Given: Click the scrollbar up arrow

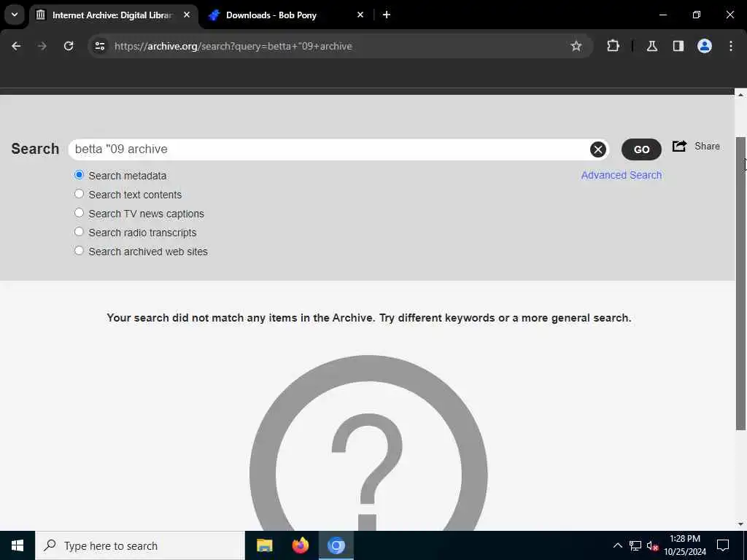Looking at the screenshot, I should pos(741,95).
